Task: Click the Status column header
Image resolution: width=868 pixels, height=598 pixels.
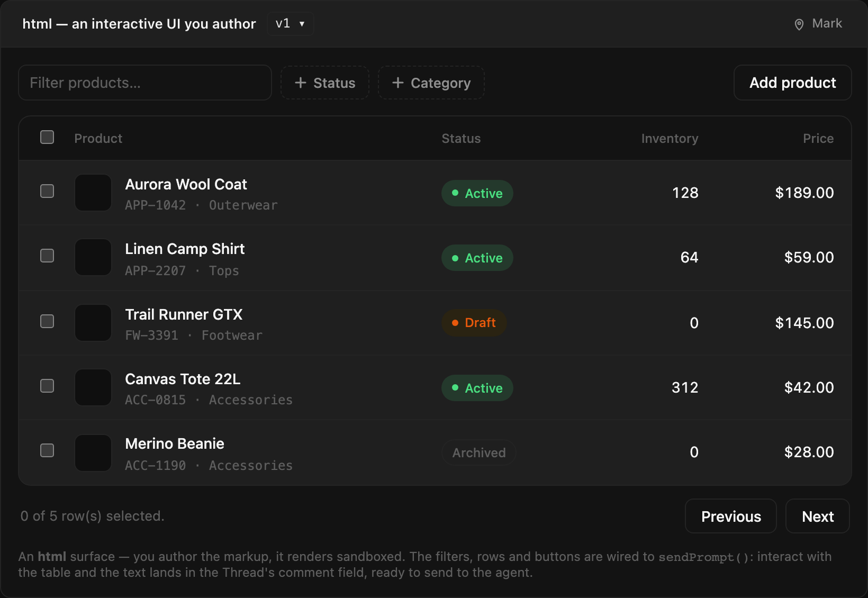Action: point(461,139)
